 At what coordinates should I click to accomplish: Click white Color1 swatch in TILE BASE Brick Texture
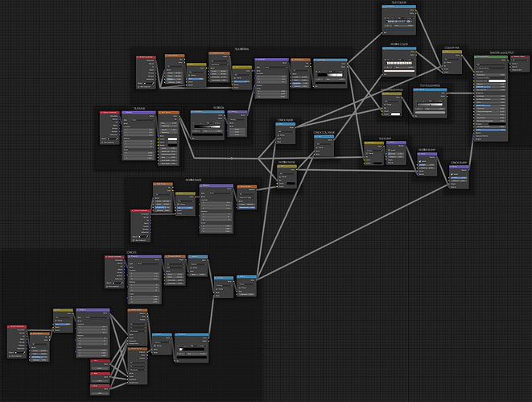coord(173,139)
